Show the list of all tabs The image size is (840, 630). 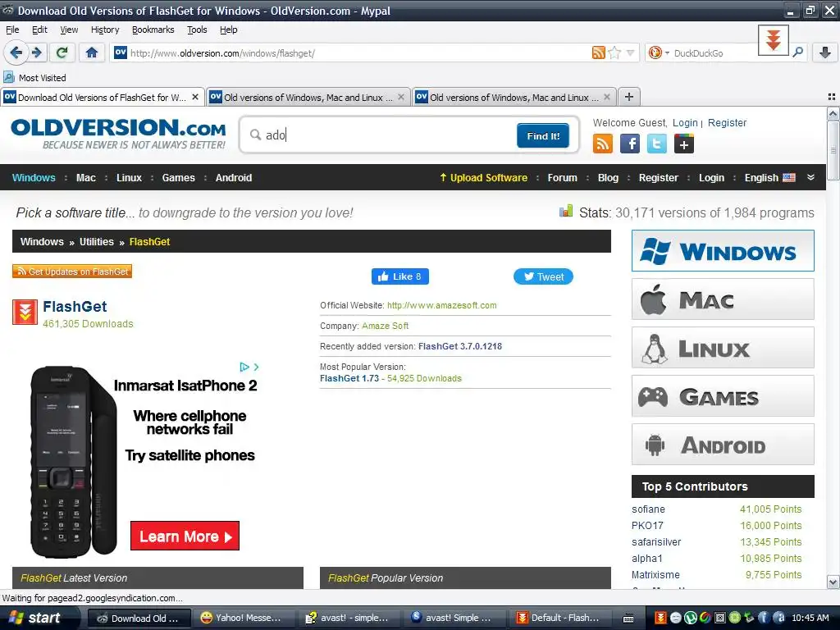coord(832,97)
